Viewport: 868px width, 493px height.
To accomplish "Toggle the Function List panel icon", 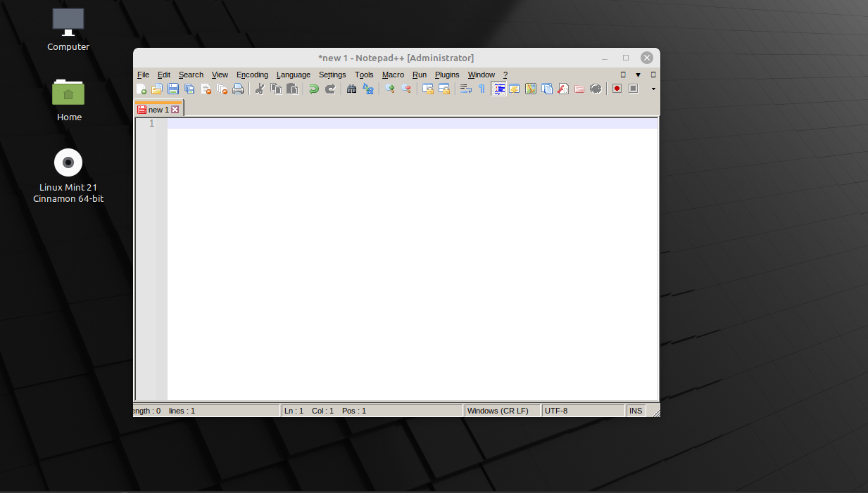I will pyautogui.click(x=563, y=89).
